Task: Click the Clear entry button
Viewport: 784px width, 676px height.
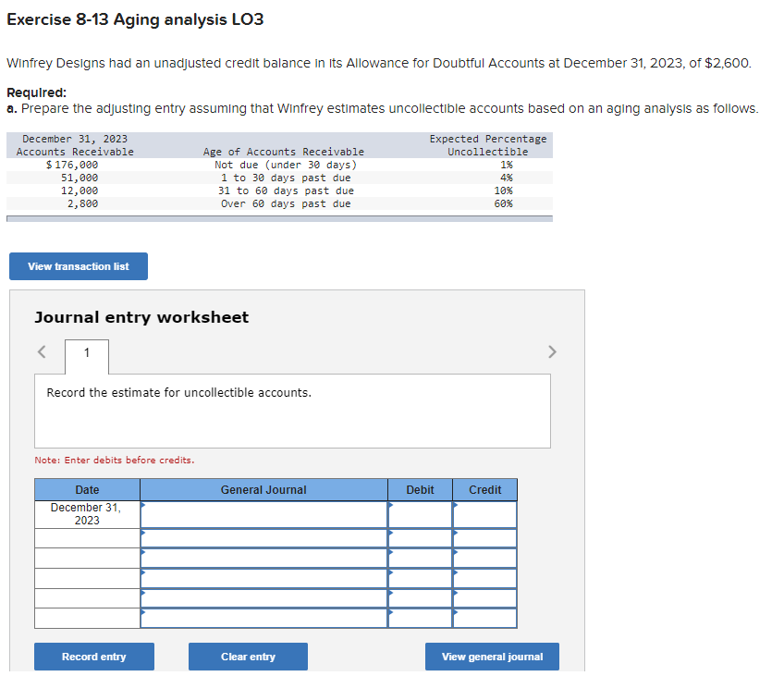Action: point(248,657)
